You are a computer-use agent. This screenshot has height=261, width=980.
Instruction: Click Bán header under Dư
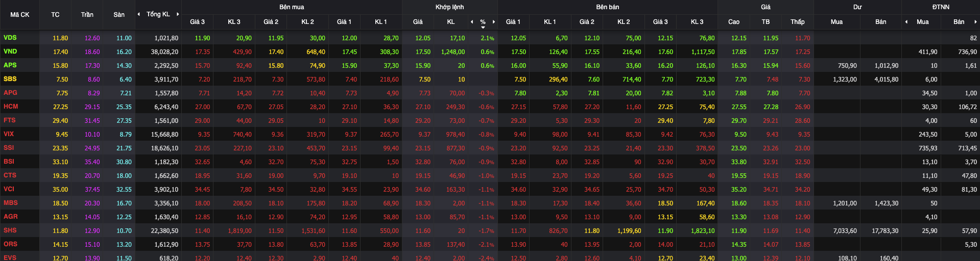tap(881, 22)
